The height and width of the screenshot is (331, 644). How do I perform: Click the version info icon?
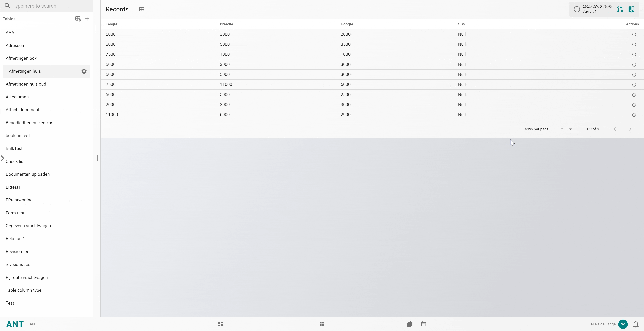577,9
